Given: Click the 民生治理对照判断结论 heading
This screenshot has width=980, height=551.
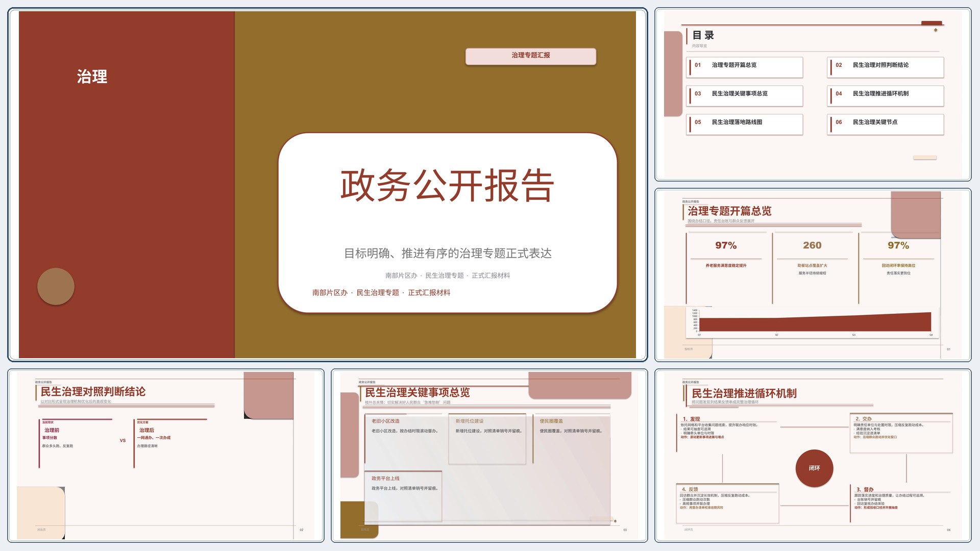Looking at the screenshot, I should pos(93,392).
